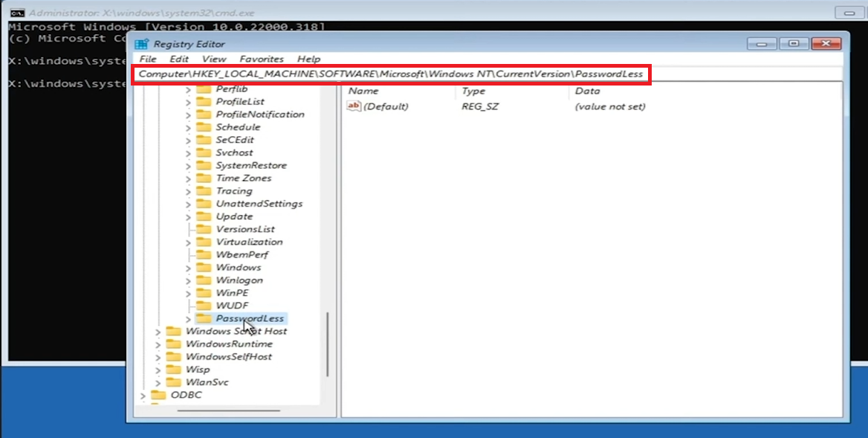Select the Virtualization folder icon

point(204,242)
